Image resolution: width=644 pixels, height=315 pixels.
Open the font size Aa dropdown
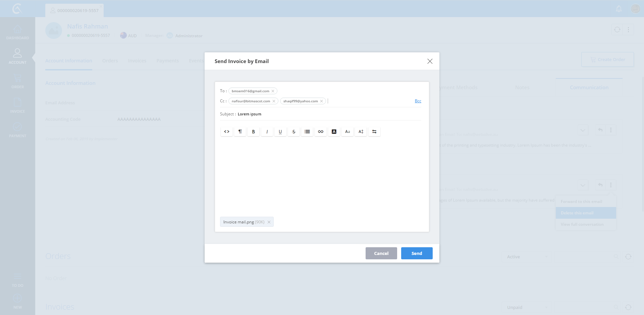(x=347, y=132)
